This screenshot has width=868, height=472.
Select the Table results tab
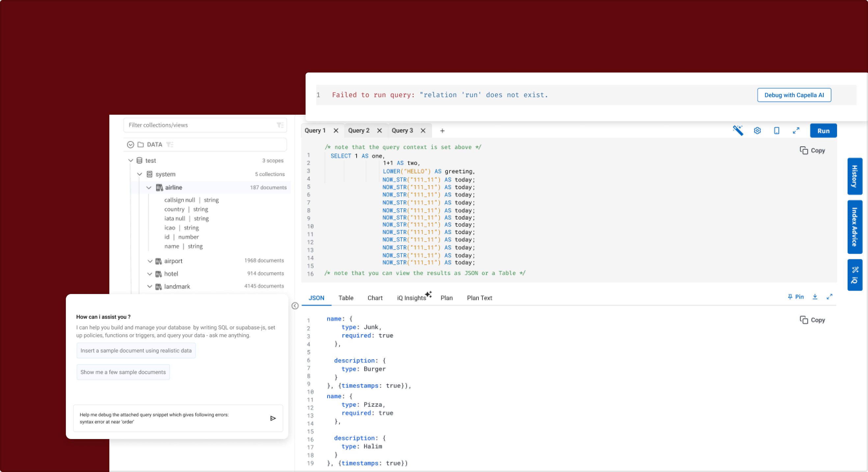pyautogui.click(x=346, y=298)
